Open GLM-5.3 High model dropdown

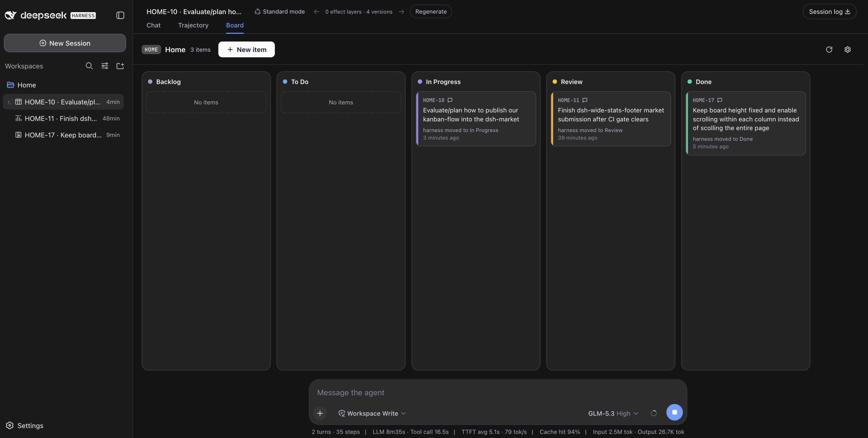pyautogui.click(x=613, y=413)
